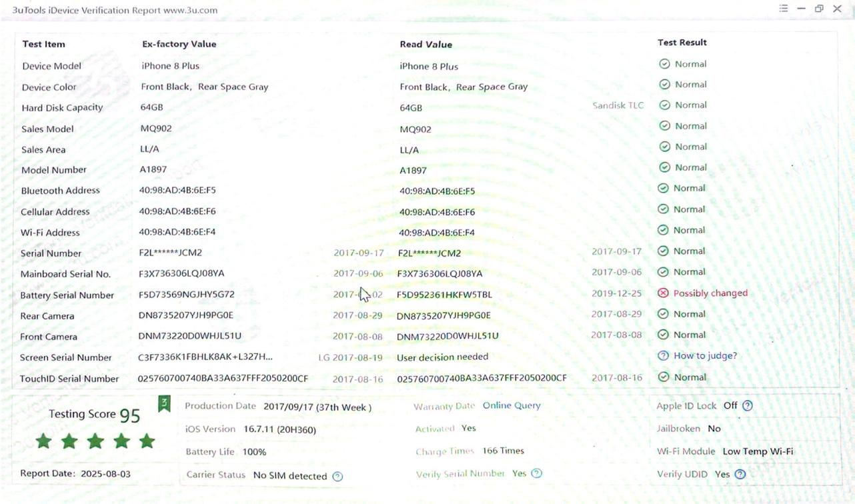855x504 pixels.
Task: Click the green check icon for Wi-Fi Address
Action: pyautogui.click(x=663, y=230)
